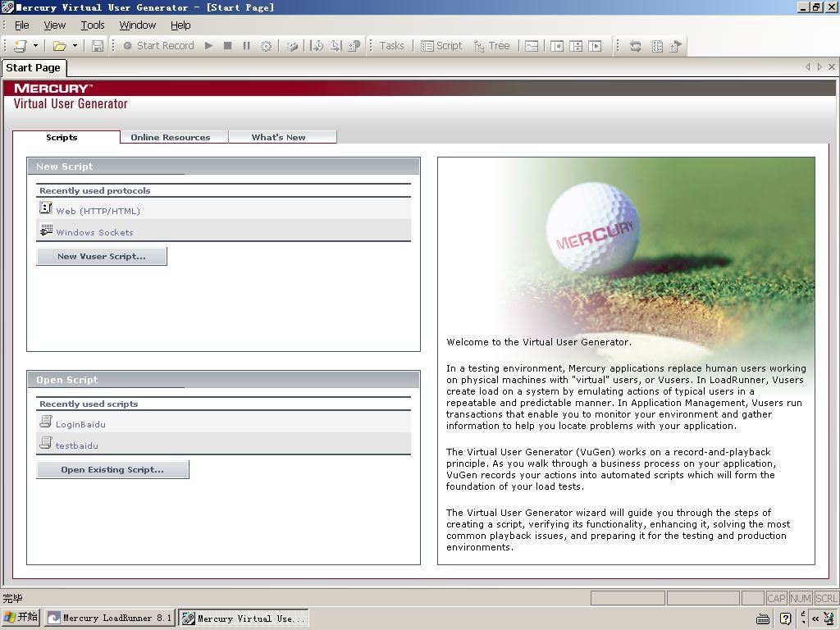The height and width of the screenshot is (630, 840).
Task: Click the recording options icon after gear
Action: [x=292, y=46]
